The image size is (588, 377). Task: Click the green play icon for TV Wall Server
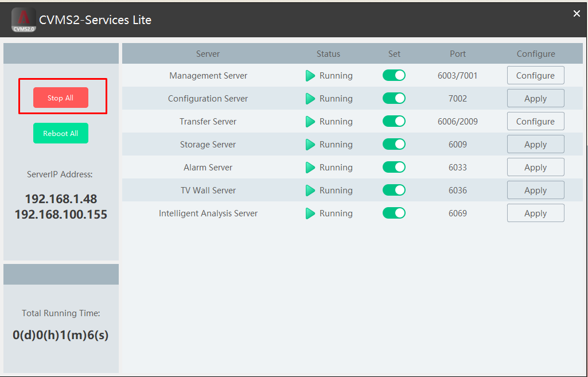(x=310, y=190)
